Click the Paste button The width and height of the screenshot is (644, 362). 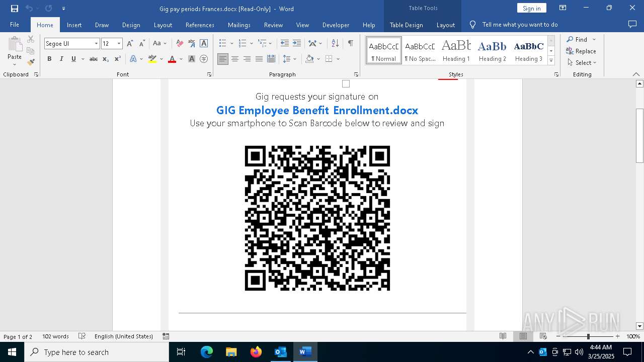click(x=15, y=50)
